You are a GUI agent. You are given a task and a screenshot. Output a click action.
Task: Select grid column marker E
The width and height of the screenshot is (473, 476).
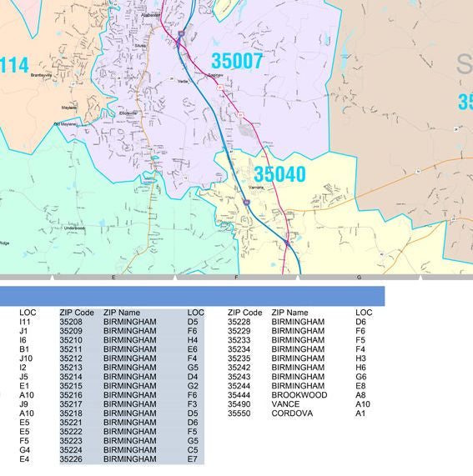tap(113, 278)
